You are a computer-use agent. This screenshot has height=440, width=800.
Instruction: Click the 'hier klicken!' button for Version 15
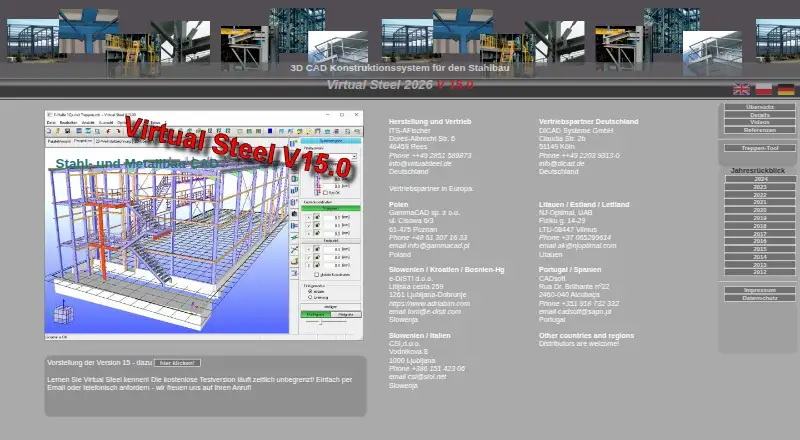pos(177,363)
